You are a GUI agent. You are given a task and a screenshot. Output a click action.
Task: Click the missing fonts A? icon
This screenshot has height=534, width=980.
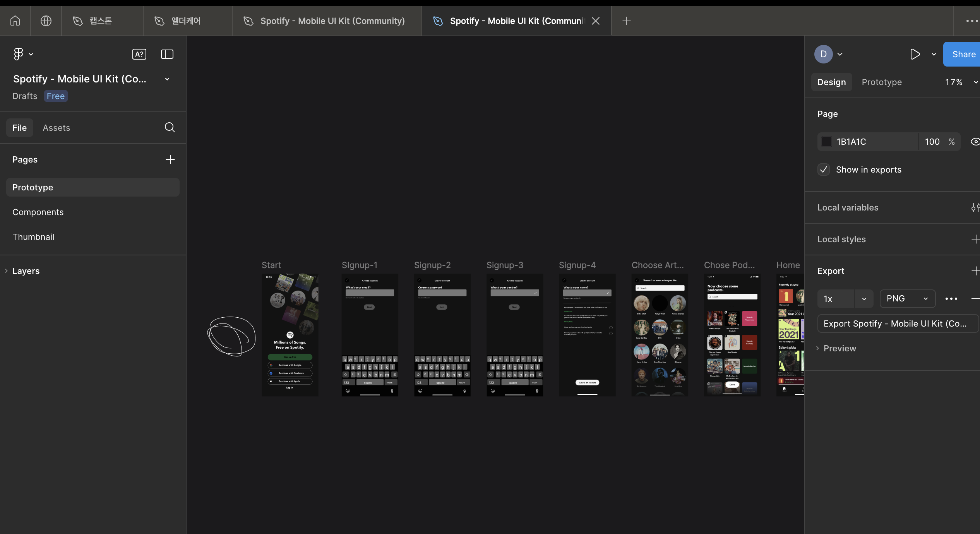coord(139,54)
